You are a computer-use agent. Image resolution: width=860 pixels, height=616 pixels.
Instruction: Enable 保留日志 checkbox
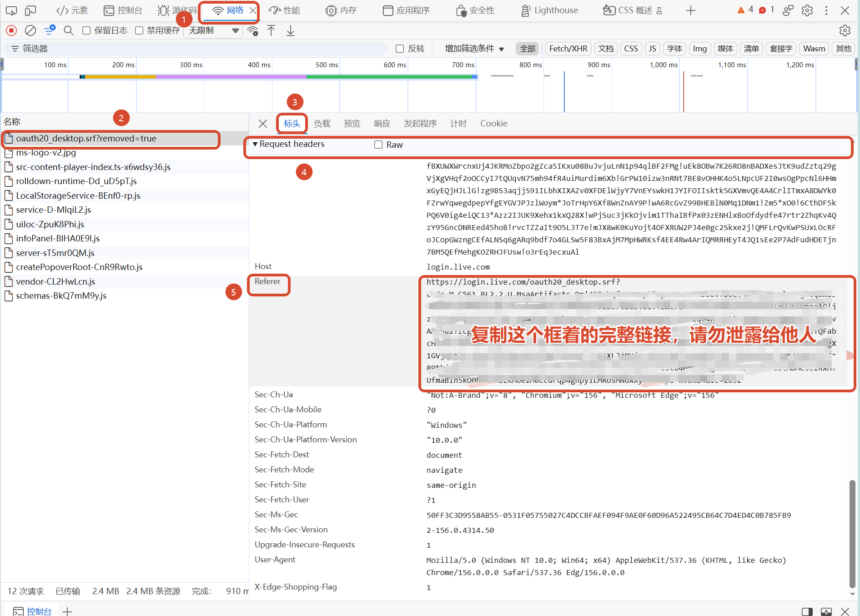86,30
